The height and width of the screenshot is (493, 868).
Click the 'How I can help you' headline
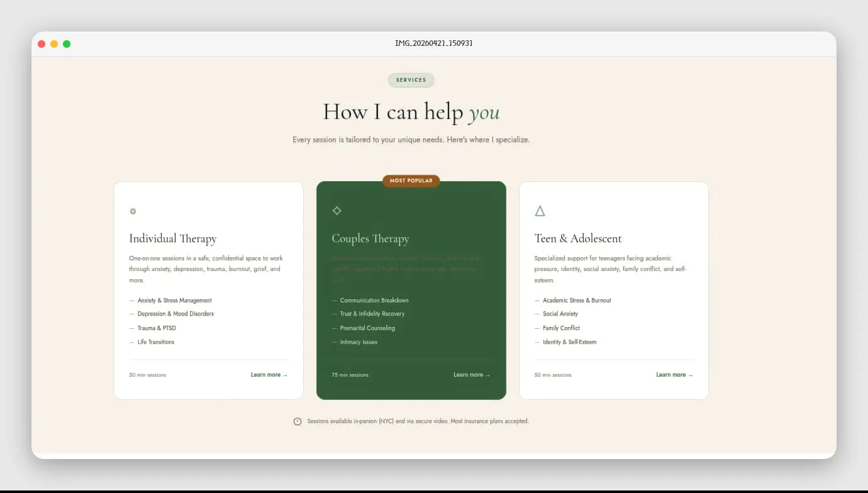click(411, 112)
